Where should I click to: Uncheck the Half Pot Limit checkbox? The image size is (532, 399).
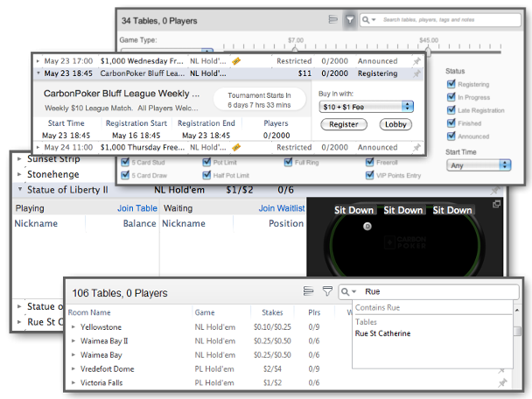click(x=206, y=175)
